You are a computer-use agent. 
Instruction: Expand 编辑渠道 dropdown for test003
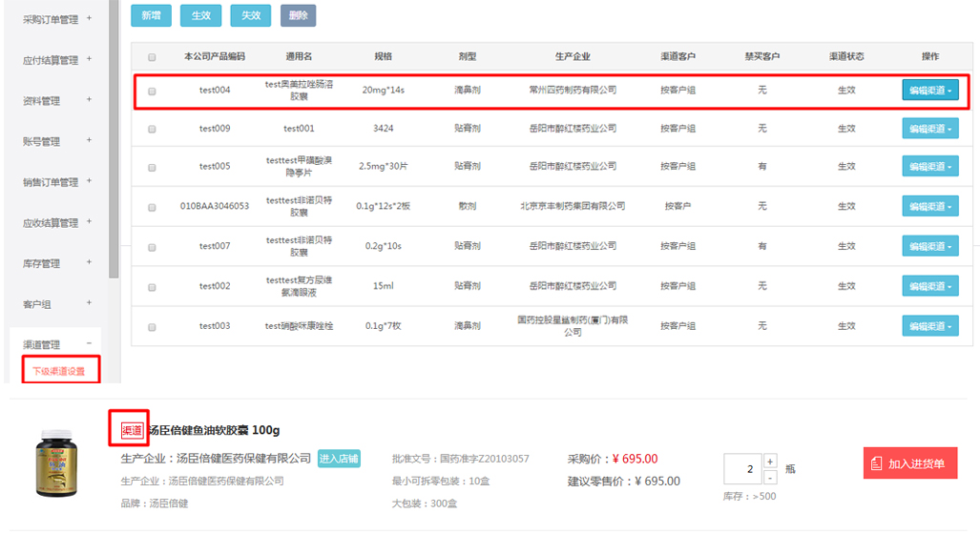[x=930, y=326]
